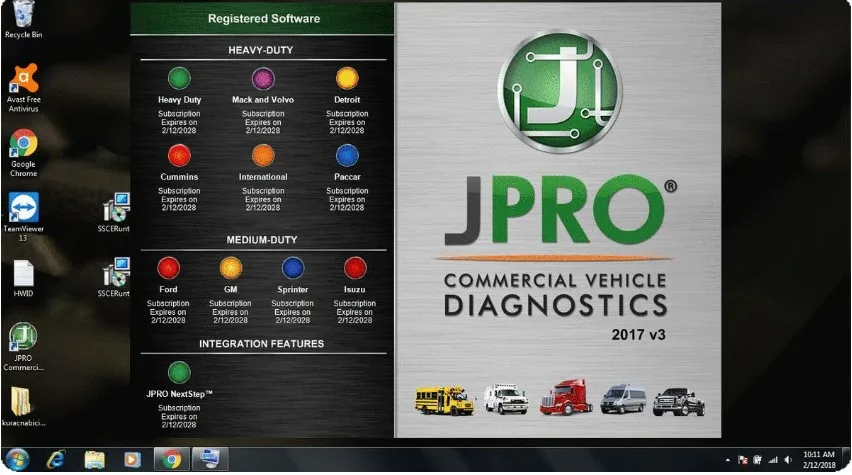This screenshot has width=852, height=475.
Task: Open the Windows Start menu
Action: tap(17, 460)
